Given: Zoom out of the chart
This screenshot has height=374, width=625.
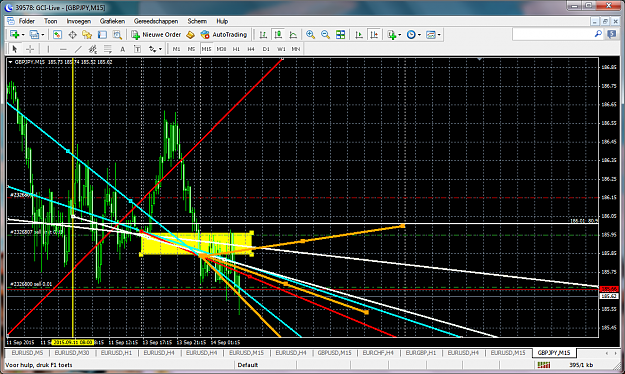Looking at the screenshot, I should point(325,35).
